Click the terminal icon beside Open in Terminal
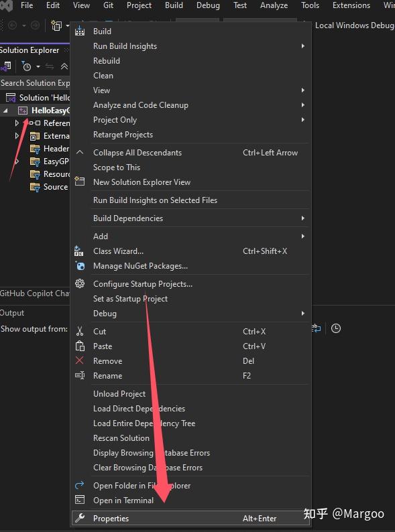395x532 pixels. (80, 500)
